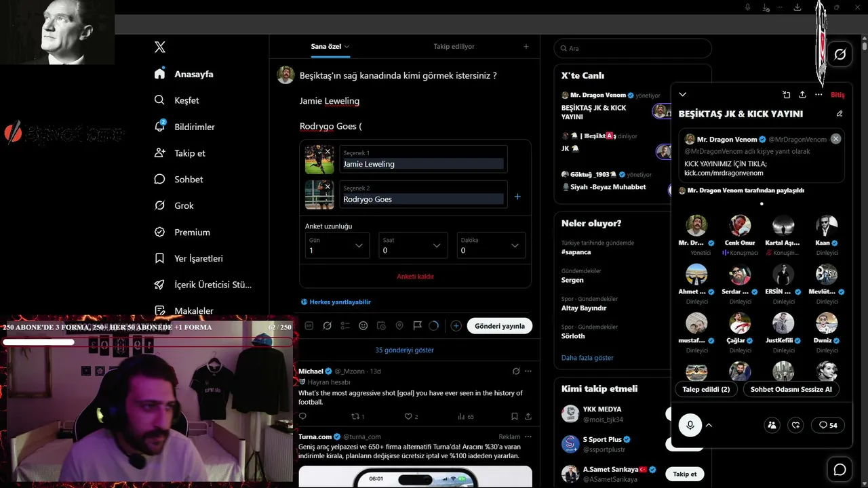Open the Dakika poll length dropdown

491,245
